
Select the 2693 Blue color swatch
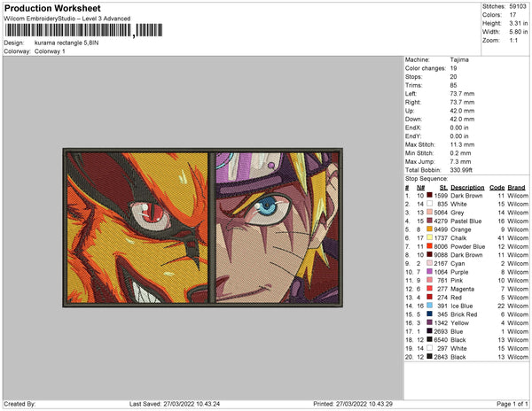coord(429,330)
